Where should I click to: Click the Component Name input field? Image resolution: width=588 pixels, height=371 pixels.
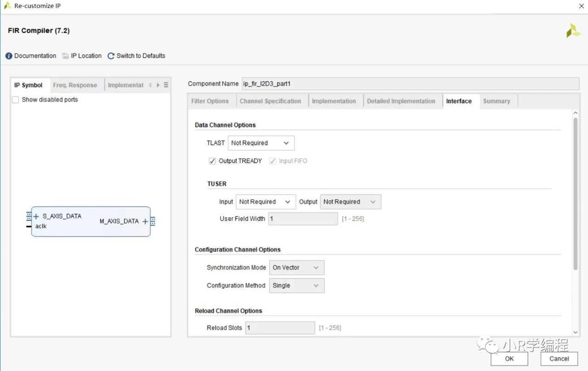pos(410,84)
